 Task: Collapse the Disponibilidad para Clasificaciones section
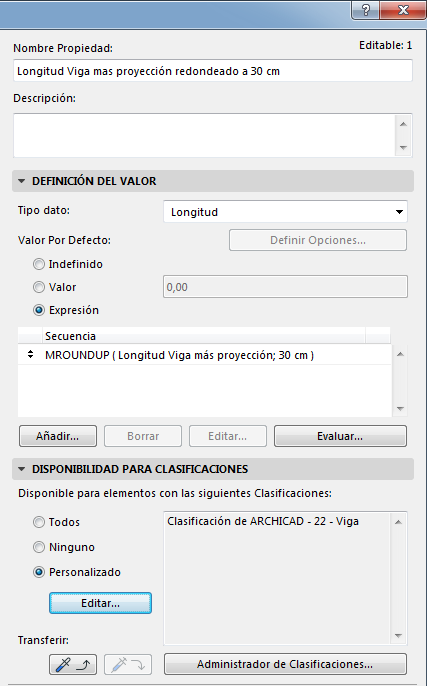(x=21, y=469)
